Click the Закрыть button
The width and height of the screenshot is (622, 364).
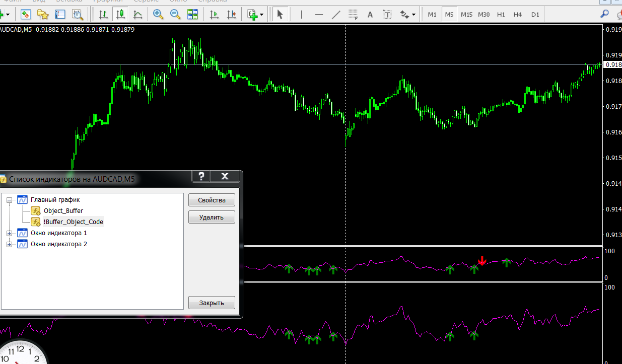(x=212, y=303)
